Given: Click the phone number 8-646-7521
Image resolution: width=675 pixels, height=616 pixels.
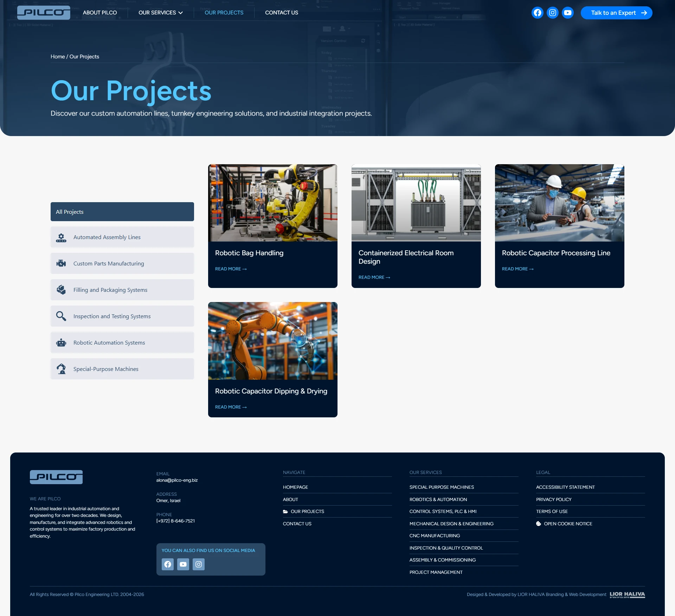Looking at the screenshot, I should [x=175, y=521].
